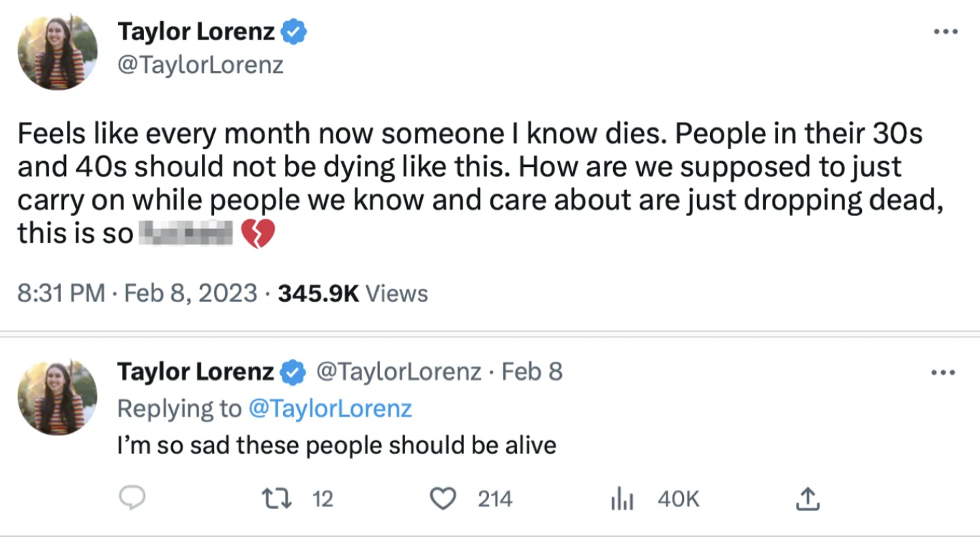The image size is (980, 539).
Task: Open Taylor Lorenz's avatar on the main tweet
Action: pos(57,52)
